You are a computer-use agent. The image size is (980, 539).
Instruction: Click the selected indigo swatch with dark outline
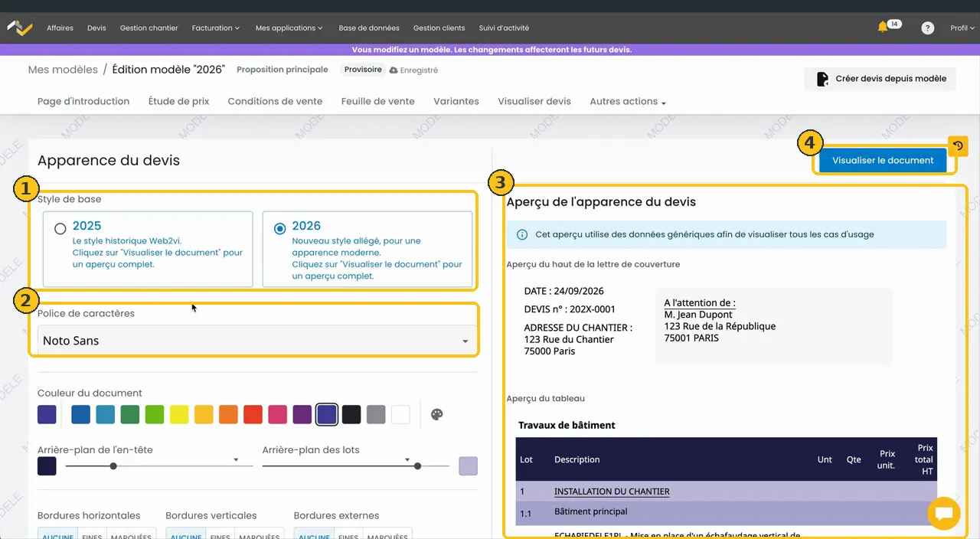[x=327, y=414]
